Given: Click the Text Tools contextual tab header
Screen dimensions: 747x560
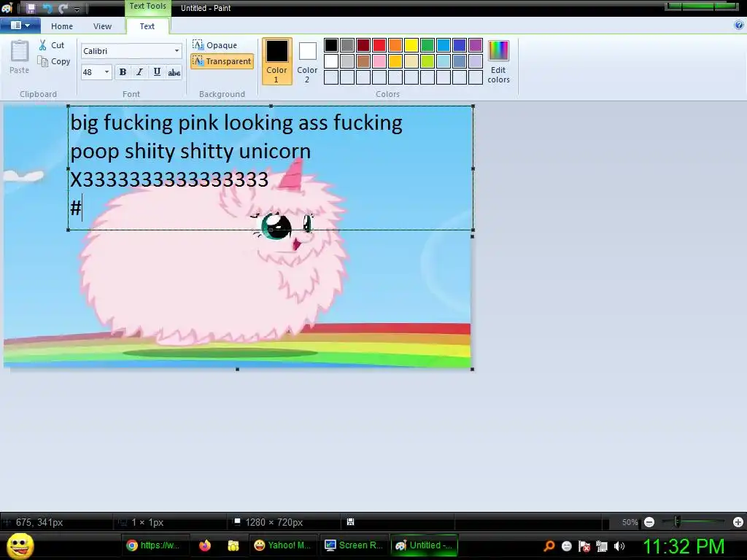Looking at the screenshot, I should point(147,6).
